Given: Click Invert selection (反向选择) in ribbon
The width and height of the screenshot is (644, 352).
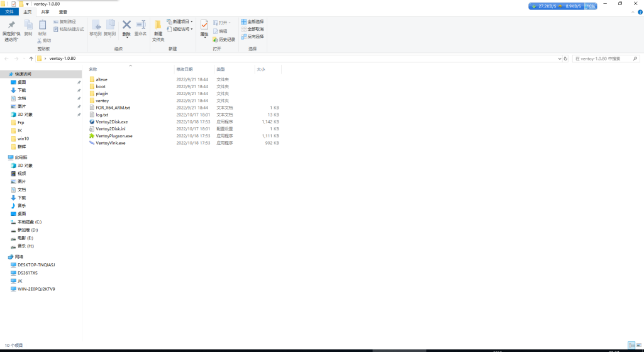Looking at the screenshot, I should point(252,37).
